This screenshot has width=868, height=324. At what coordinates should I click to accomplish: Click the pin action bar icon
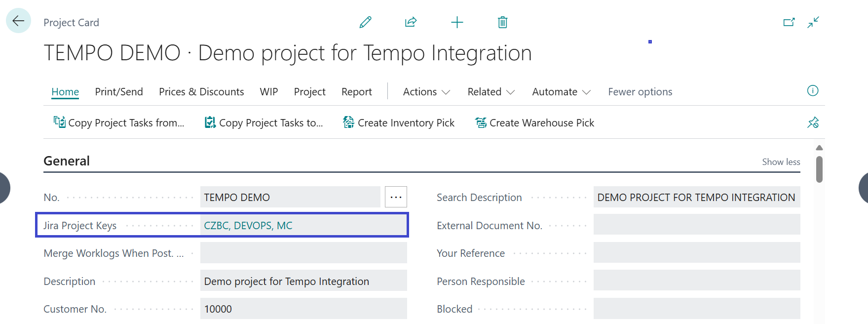tap(813, 122)
